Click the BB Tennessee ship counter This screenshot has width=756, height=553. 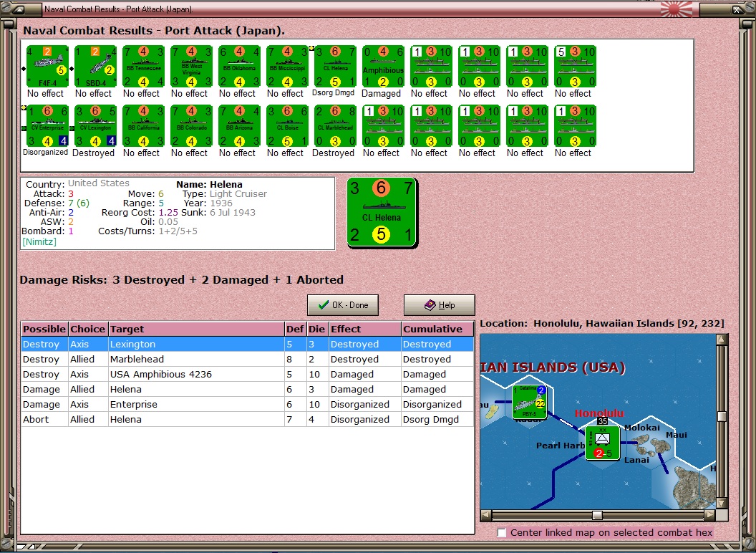(x=143, y=67)
